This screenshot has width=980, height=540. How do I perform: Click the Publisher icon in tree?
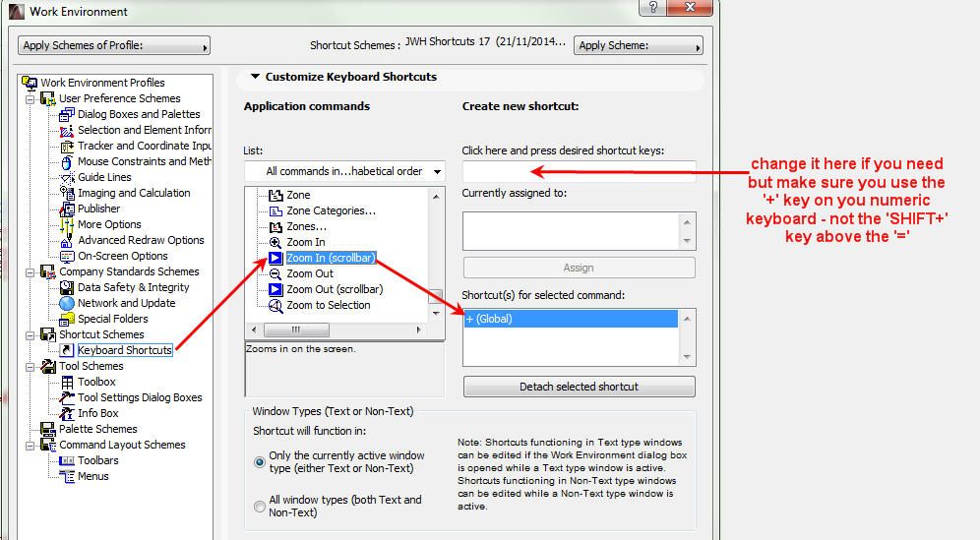(66, 209)
